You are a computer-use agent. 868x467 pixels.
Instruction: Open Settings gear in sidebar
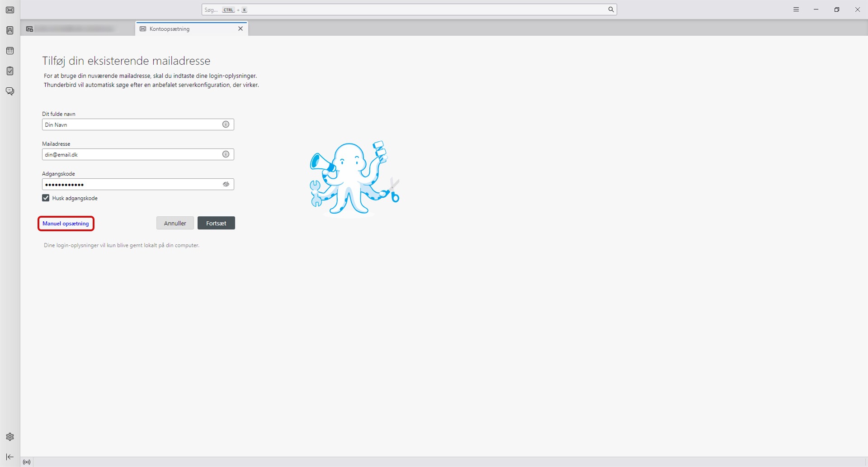pyautogui.click(x=10, y=437)
